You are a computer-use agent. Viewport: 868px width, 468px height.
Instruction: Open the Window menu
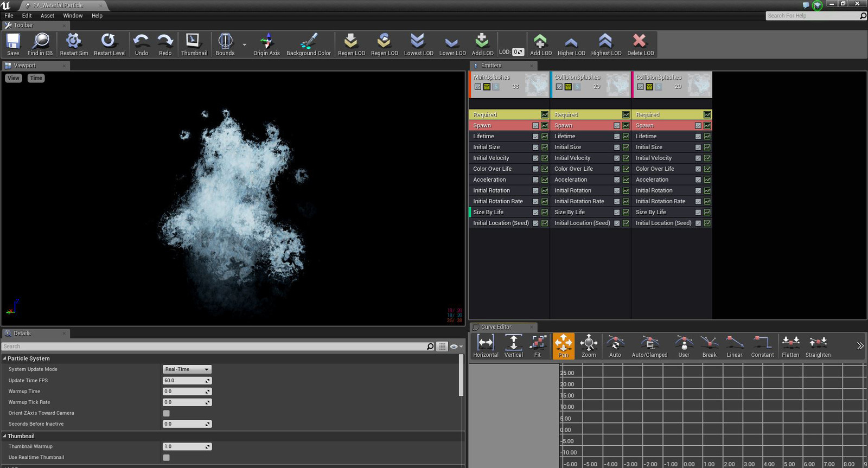tap(73, 16)
